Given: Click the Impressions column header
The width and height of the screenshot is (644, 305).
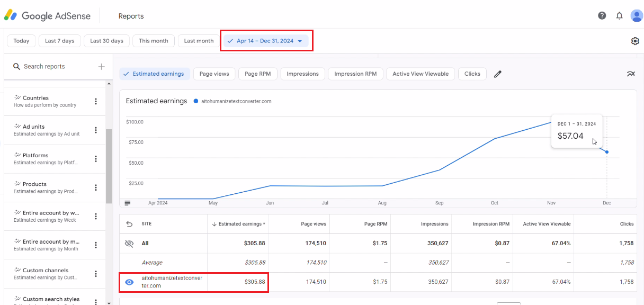Looking at the screenshot, I should pos(435,224).
